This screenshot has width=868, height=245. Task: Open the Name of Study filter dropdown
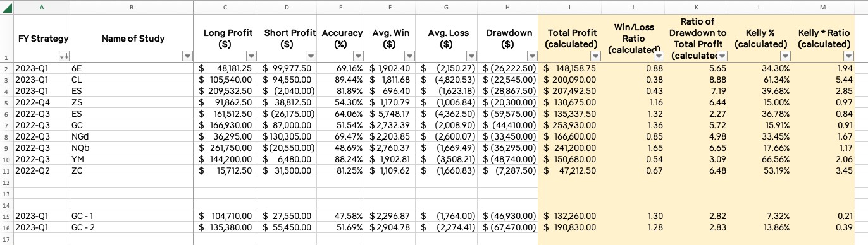point(187,56)
